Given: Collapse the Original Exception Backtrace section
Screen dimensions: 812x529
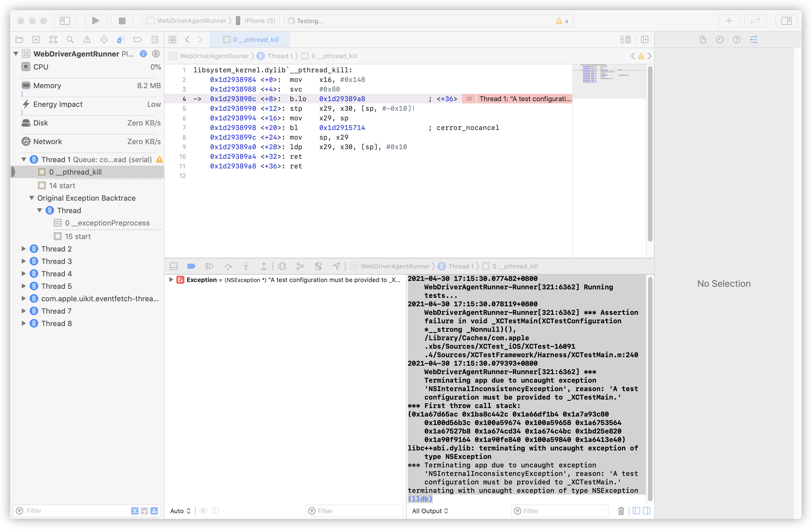Looking at the screenshot, I should tap(31, 198).
